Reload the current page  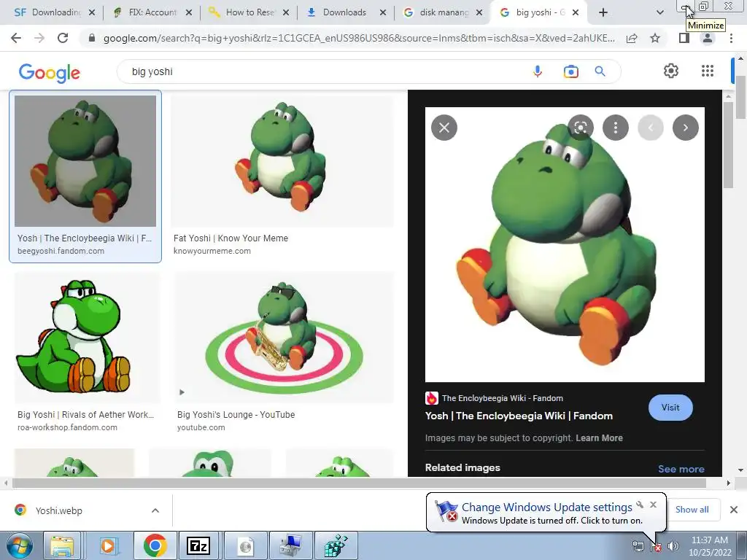tap(63, 38)
